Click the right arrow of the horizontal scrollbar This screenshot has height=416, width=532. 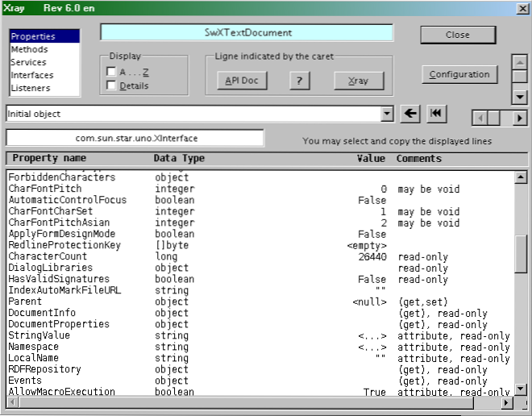(519, 118)
